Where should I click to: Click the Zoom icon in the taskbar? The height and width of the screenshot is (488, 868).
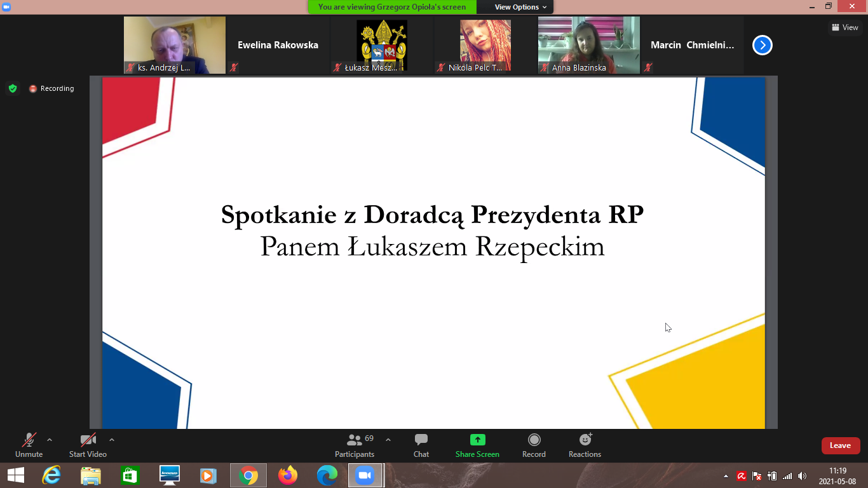click(365, 475)
